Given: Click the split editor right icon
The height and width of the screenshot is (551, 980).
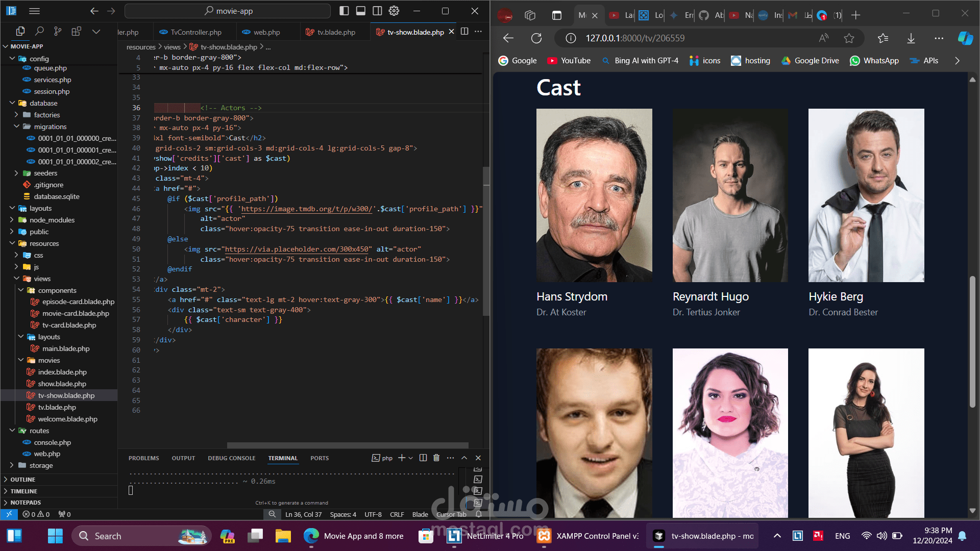Looking at the screenshot, I should (464, 32).
